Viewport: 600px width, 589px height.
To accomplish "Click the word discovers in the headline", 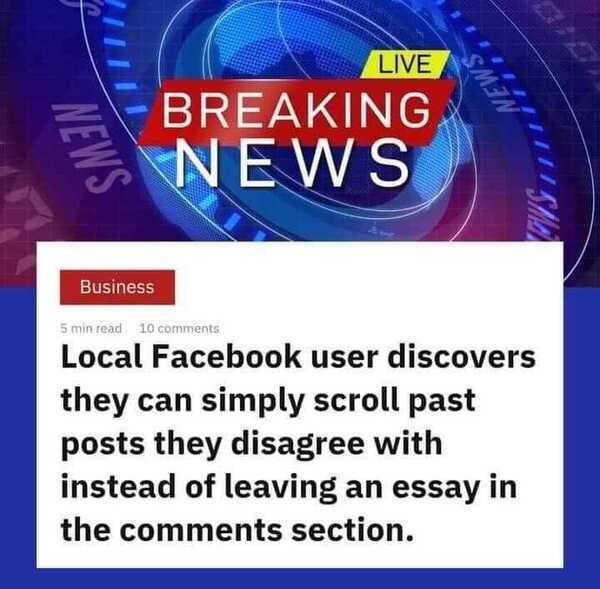I will pyautogui.click(x=461, y=357).
